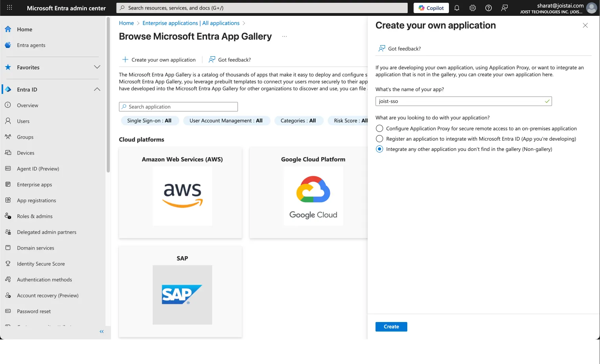This screenshot has width=600, height=364.
Task: Click the Roles & admins icon
Action: click(x=8, y=216)
